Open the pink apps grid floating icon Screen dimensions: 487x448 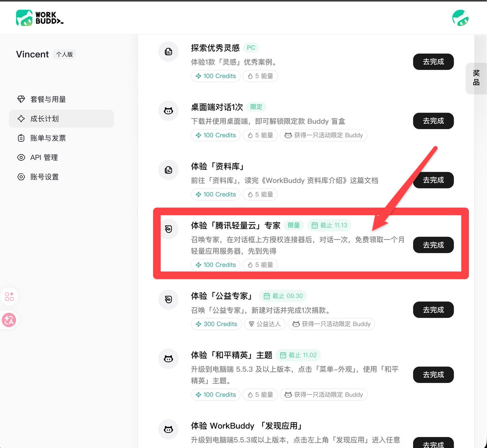pyautogui.click(x=9, y=296)
